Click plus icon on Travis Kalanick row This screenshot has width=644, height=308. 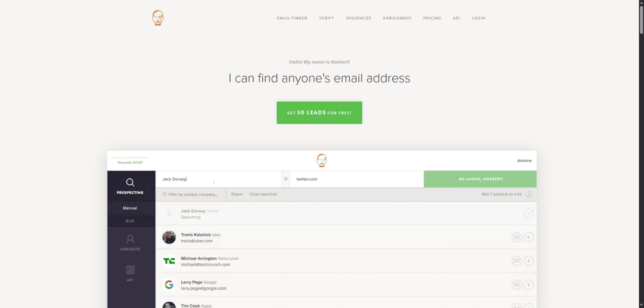(528, 238)
